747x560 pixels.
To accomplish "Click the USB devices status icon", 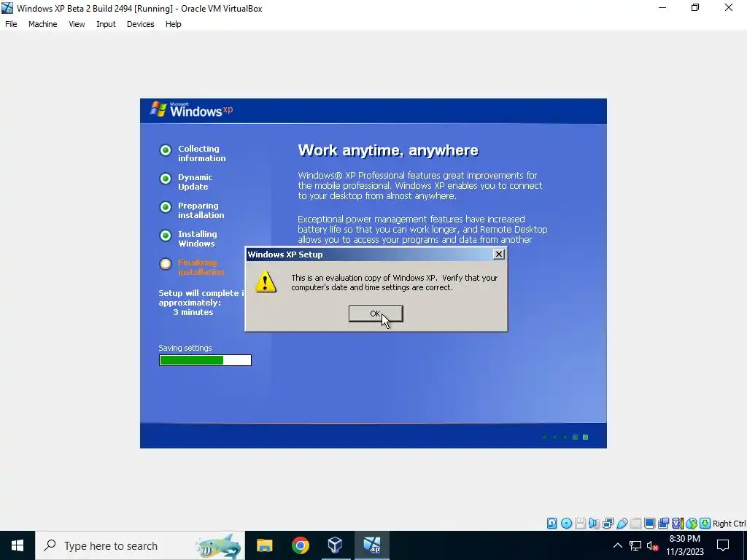I will 622,524.
